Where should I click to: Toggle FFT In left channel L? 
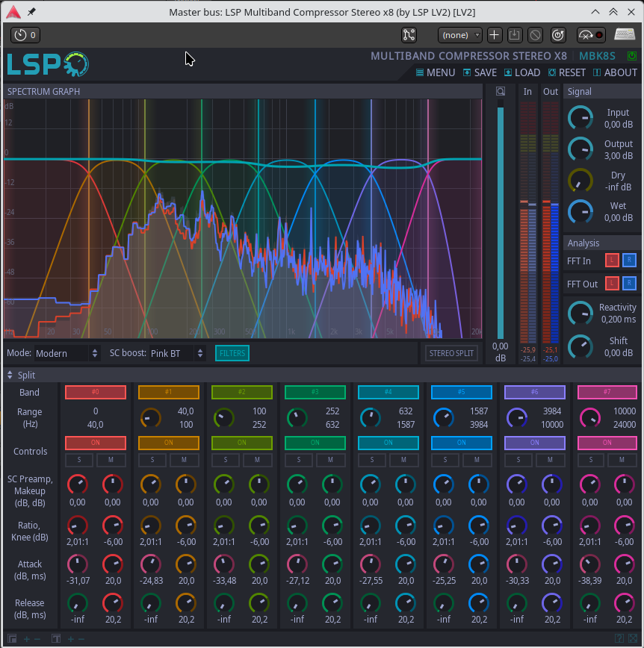click(612, 261)
